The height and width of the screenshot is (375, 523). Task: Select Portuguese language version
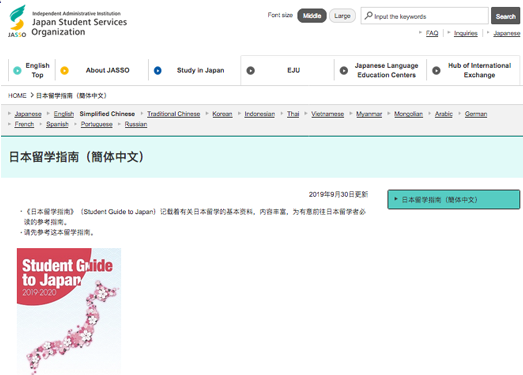pos(96,124)
